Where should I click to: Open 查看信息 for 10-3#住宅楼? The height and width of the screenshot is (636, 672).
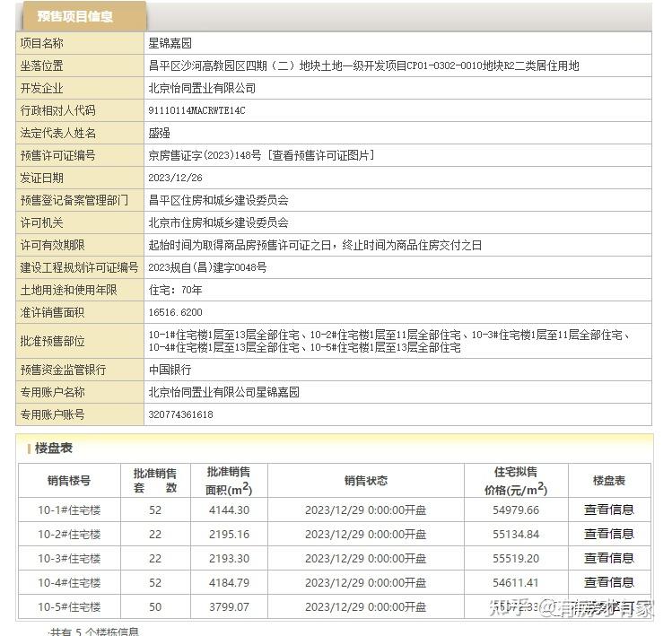pos(608,558)
